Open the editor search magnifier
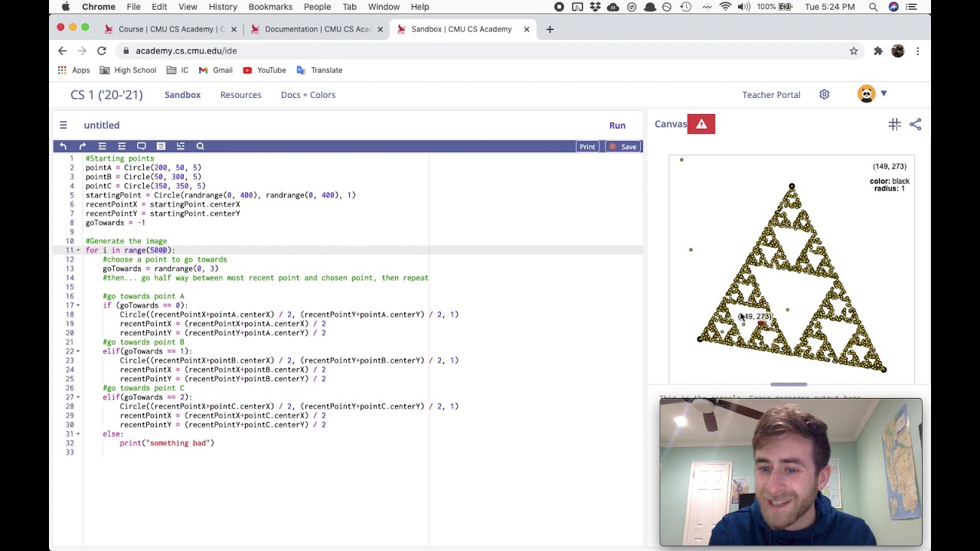The image size is (980, 551). click(x=200, y=146)
